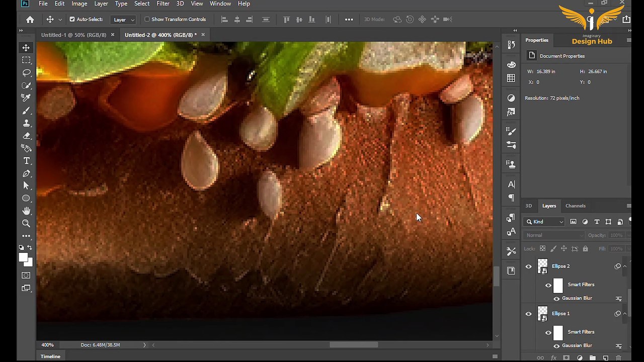Open the Kind filter dropdown
This screenshot has width=644, height=362.
tap(545, 222)
